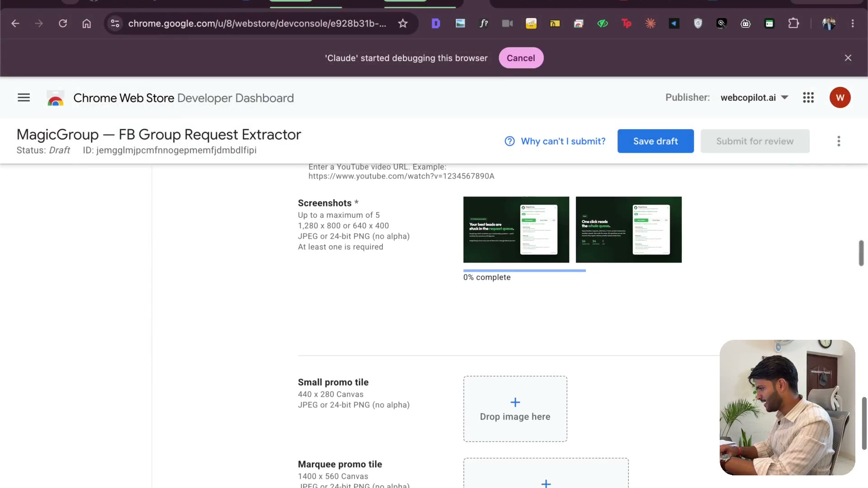Select the first screenshot thumbnail
Viewport: 868px width, 488px height.
pyautogui.click(x=516, y=230)
